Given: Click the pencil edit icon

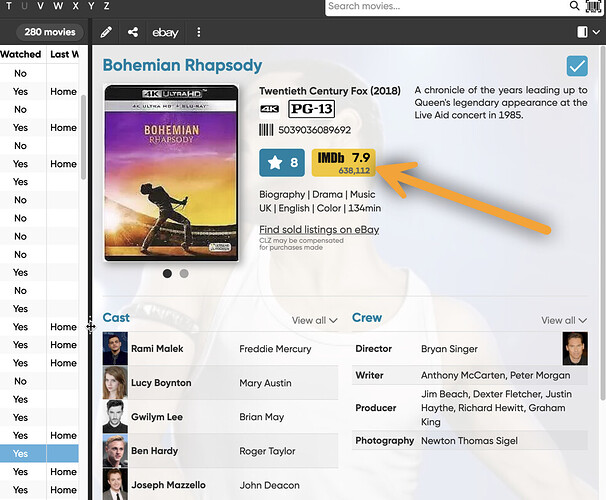Looking at the screenshot, I should (x=106, y=33).
